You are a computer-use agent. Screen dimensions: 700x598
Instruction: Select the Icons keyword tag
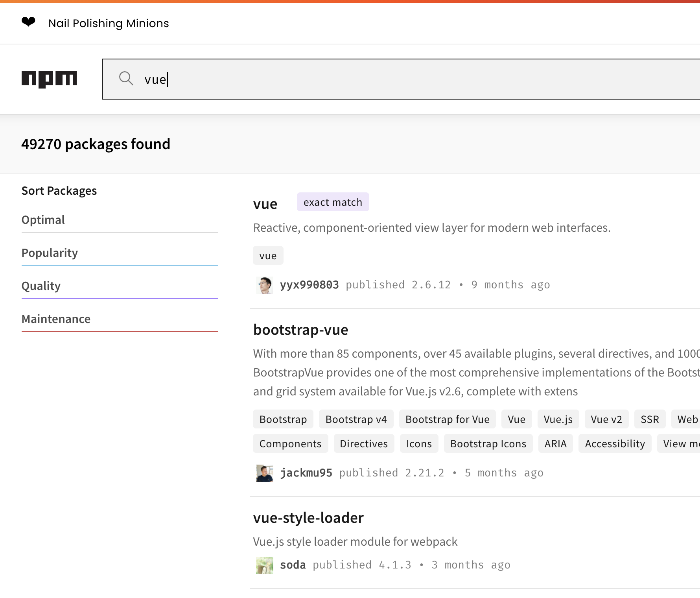pos(419,444)
